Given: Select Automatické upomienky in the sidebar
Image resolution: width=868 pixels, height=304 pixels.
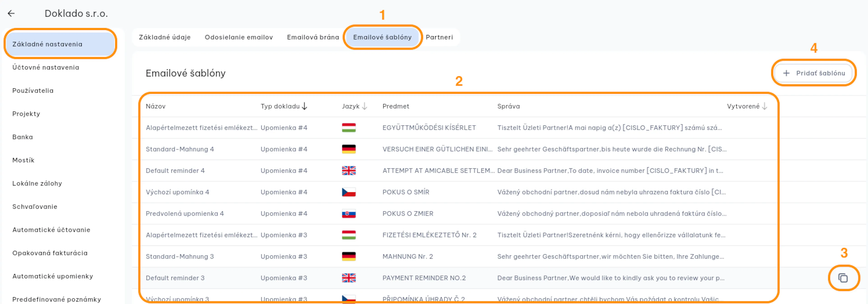Looking at the screenshot, I should tap(53, 276).
